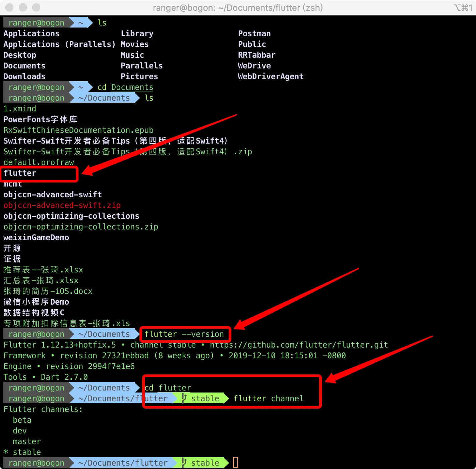Click 'Pictures' in the home listing

click(x=139, y=76)
